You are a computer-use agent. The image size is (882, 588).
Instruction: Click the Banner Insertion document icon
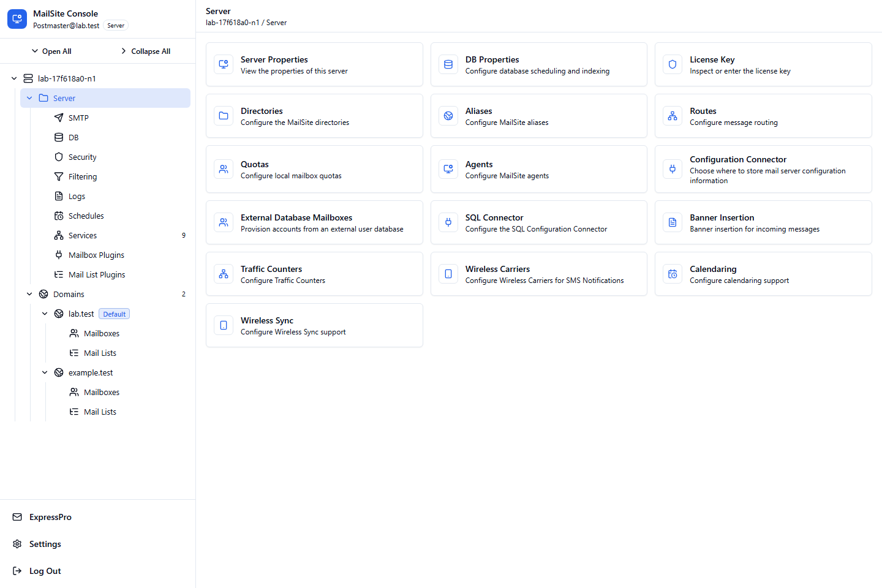tap(673, 222)
